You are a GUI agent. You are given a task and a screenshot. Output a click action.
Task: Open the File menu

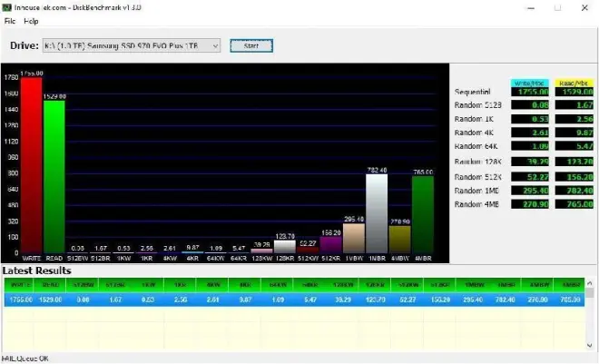10,20
